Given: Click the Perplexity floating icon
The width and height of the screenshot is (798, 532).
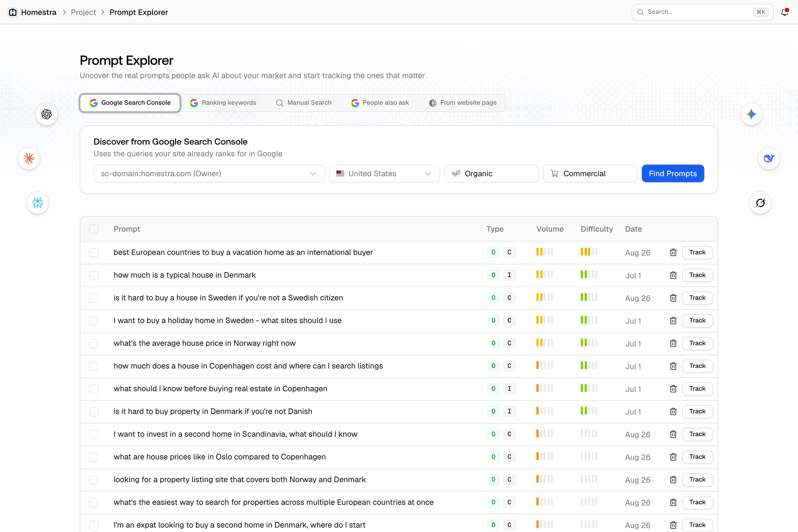Looking at the screenshot, I should coord(38,203).
